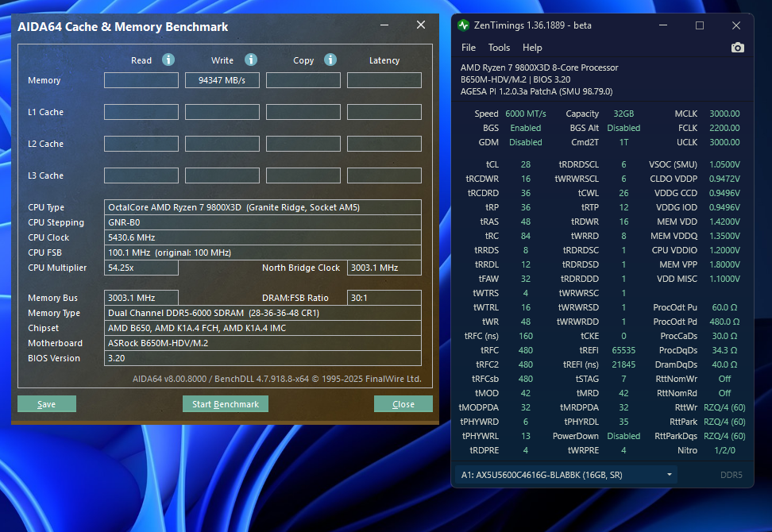Click the Nitro value 1/2/0
The image size is (772, 532).
point(724,450)
